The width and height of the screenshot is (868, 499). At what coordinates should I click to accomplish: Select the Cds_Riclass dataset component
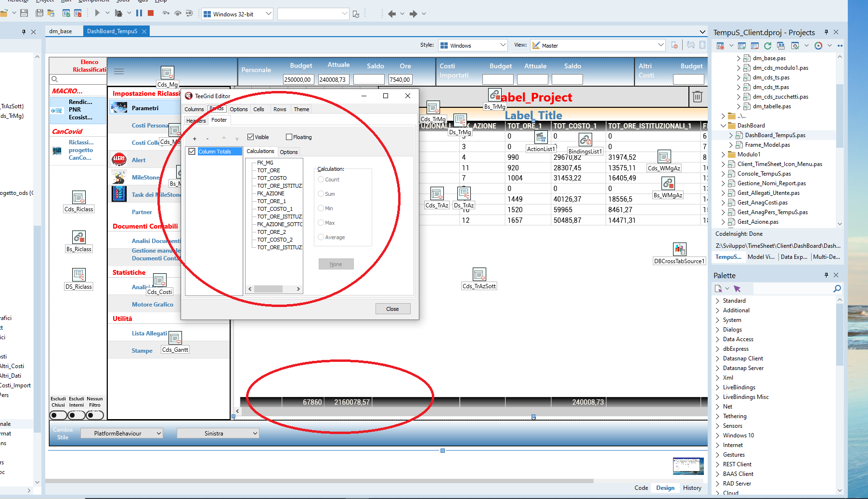click(79, 197)
